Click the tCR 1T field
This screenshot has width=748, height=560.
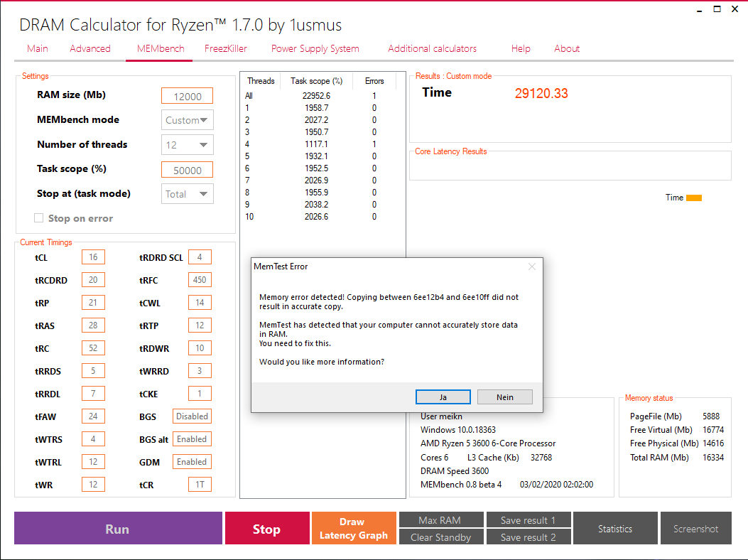pyautogui.click(x=200, y=485)
